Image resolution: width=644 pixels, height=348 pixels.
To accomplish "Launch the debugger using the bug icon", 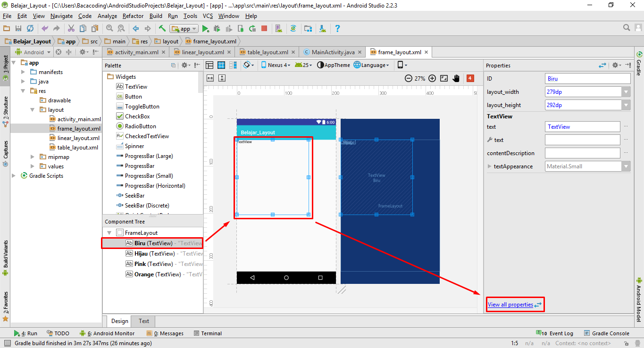I will [x=217, y=28].
